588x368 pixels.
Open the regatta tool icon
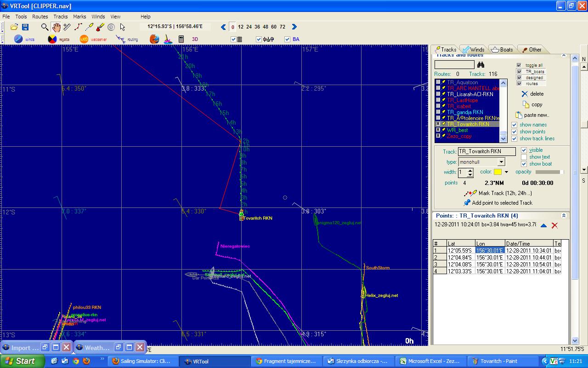pyautogui.click(x=53, y=39)
